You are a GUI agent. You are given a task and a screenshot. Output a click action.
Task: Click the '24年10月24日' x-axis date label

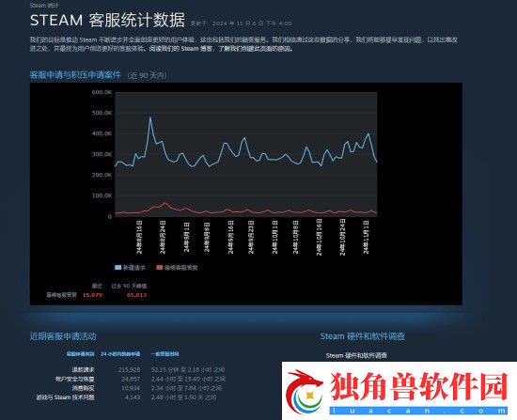(x=342, y=237)
